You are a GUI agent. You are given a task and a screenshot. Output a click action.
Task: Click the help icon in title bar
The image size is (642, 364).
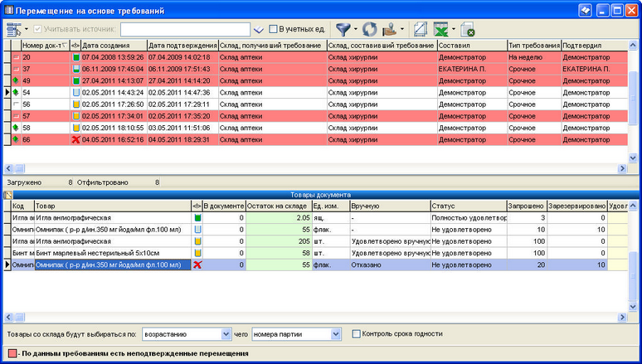[x=586, y=10]
